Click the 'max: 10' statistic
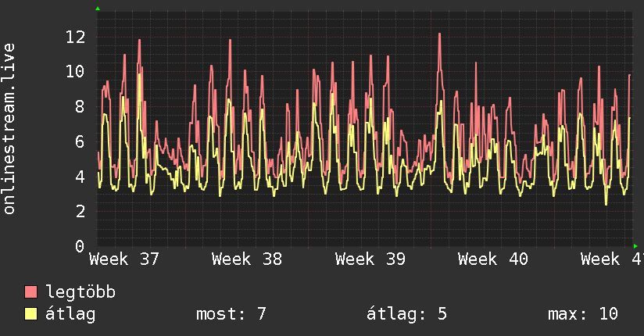Viewport: 644px width, 336px height. [583, 314]
